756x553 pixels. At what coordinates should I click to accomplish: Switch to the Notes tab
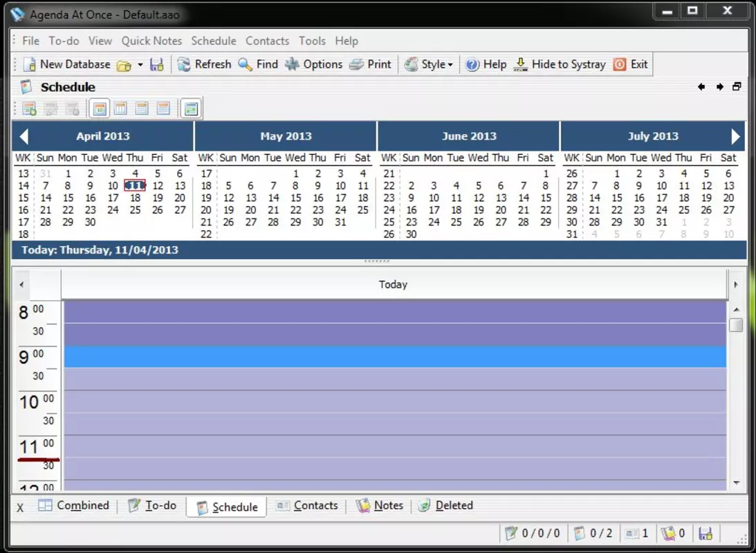[380, 505]
